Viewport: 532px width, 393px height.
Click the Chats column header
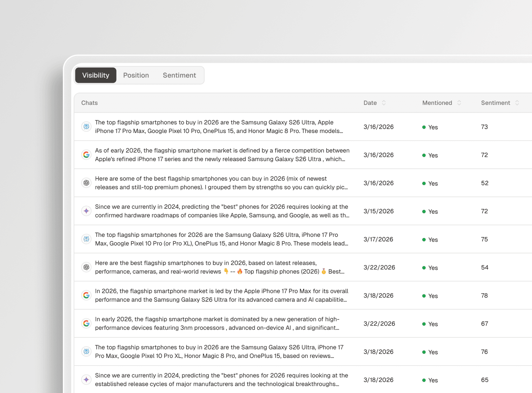pos(89,102)
